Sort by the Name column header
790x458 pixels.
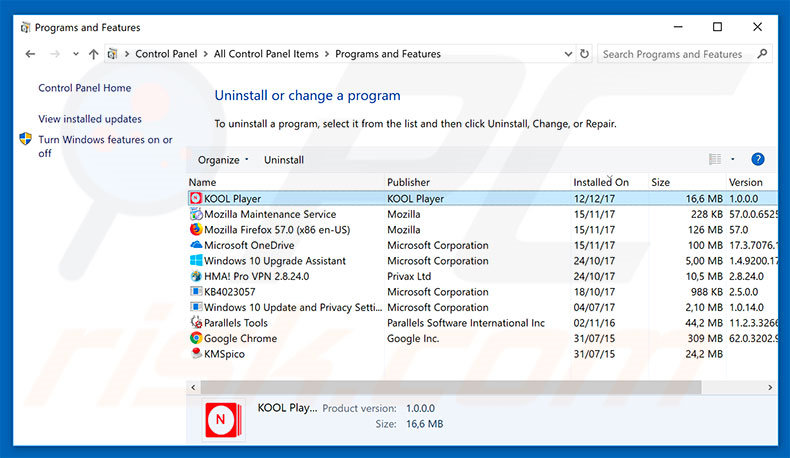(x=285, y=182)
